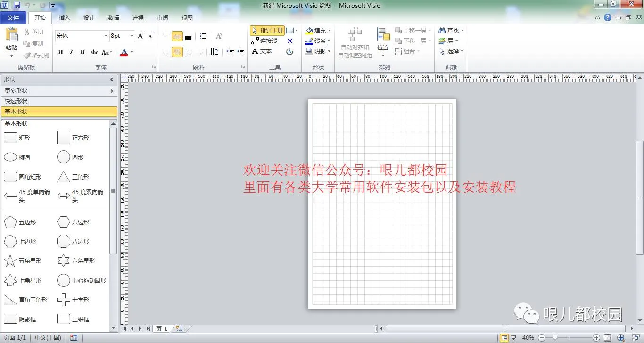Open the Select (选择) editing menu
The height and width of the screenshot is (343, 644).
451,51
